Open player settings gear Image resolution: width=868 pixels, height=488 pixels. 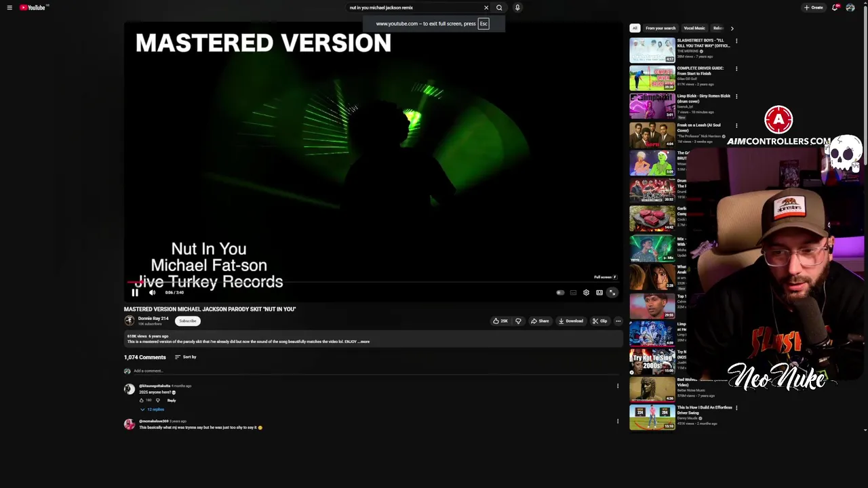[586, 293]
